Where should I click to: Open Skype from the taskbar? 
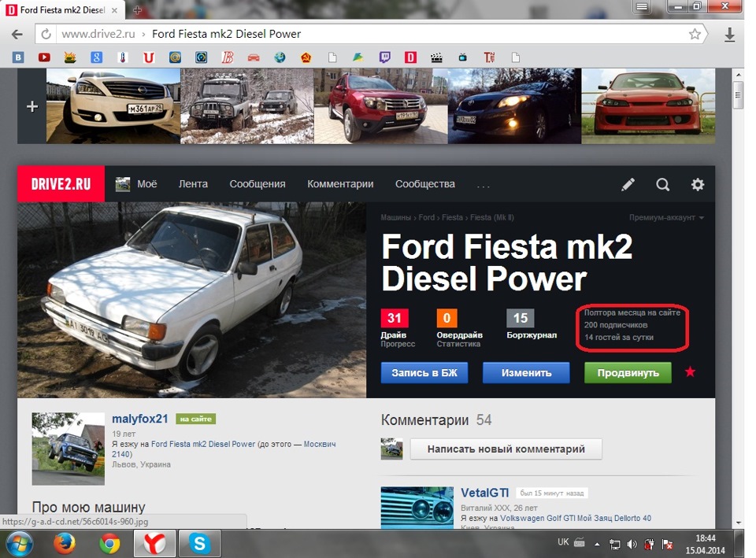point(199,544)
